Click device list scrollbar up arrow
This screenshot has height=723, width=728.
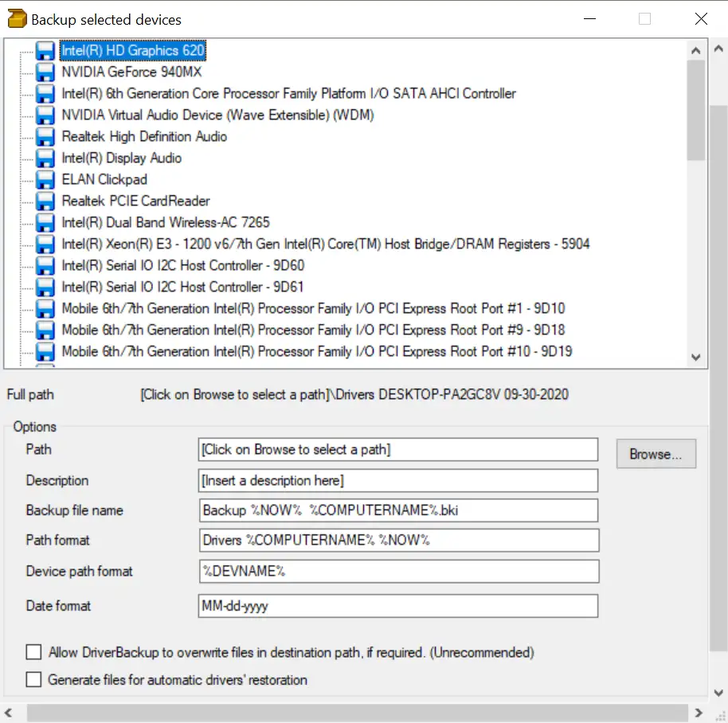695,51
